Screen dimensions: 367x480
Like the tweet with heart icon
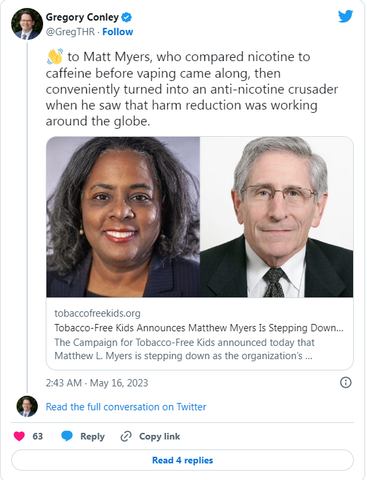click(x=19, y=436)
